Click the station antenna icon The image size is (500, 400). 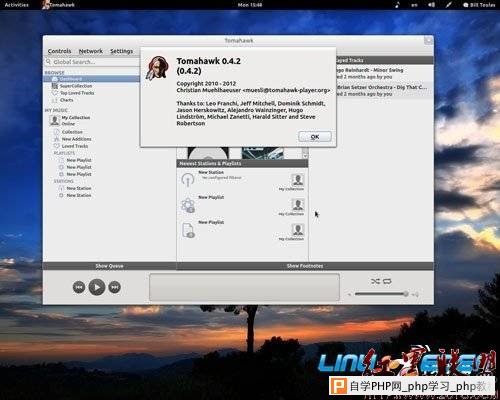click(188, 180)
